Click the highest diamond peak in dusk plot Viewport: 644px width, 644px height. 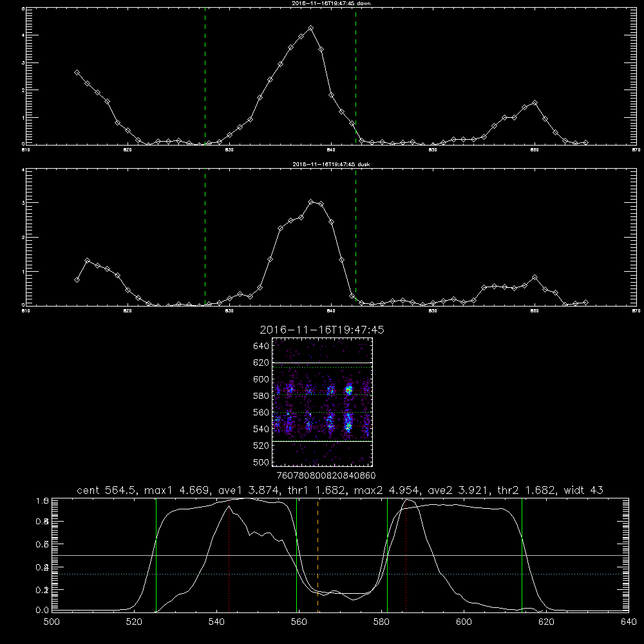[311, 202]
